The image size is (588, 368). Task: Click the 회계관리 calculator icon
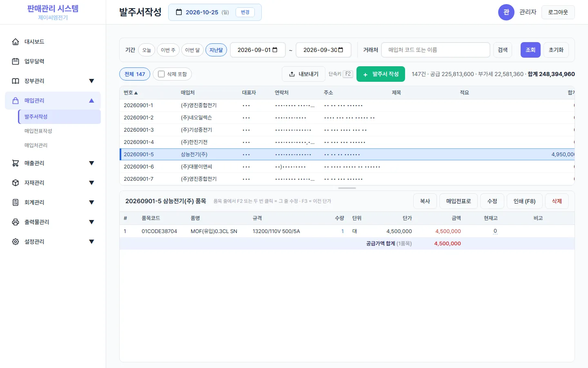[16, 202]
